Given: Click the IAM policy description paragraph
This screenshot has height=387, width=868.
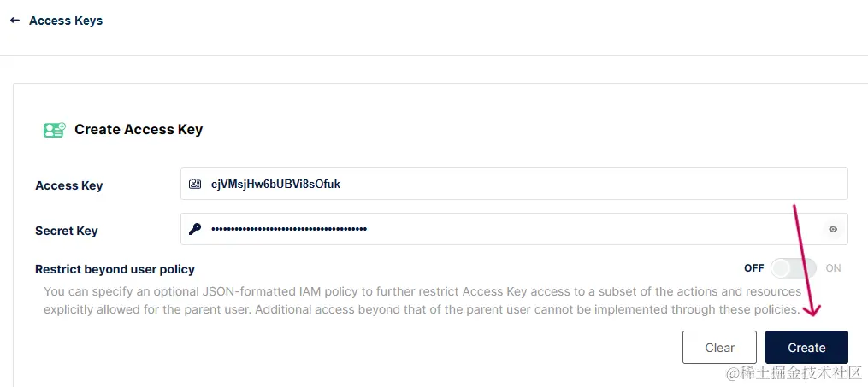Looking at the screenshot, I should pyautogui.click(x=422, y=300).
